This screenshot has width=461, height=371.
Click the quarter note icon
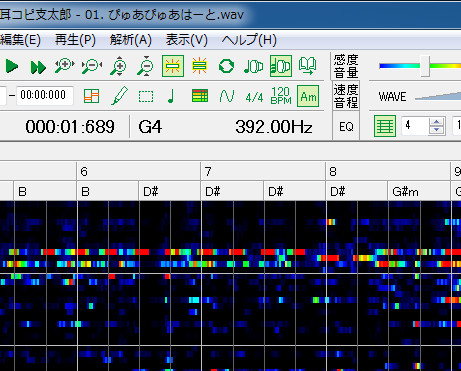(x=171, y=96)
